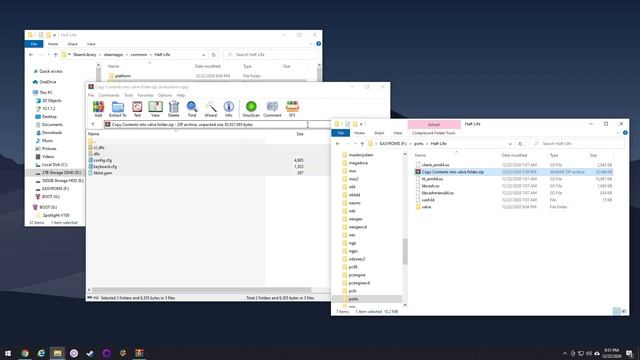
Task: Open the Windows Start menu
Action: tap(8, 353)
